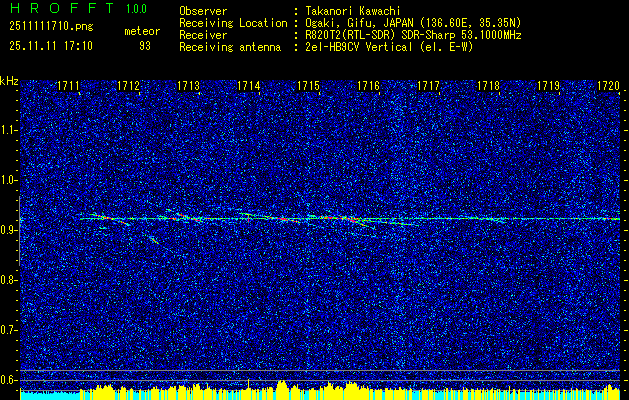Click the 1.1 kHz axis label
629x400 pixels.
(x=8, y=130)
